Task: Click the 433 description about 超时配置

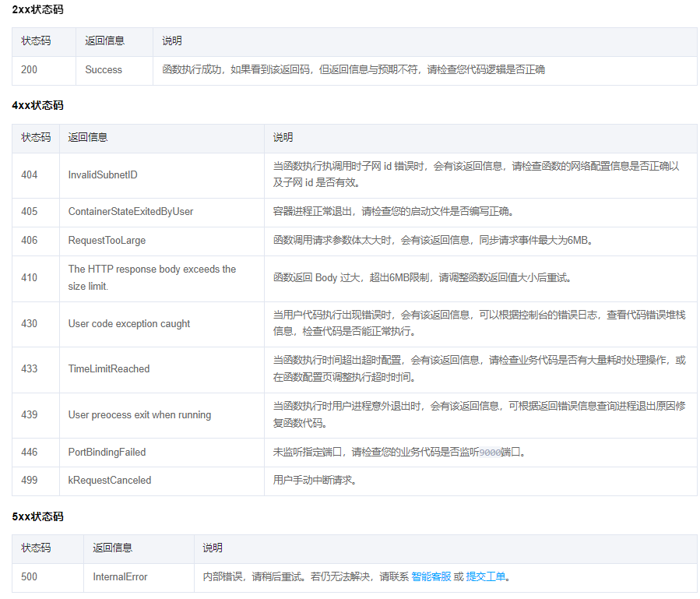Action: pyautogui.click(x=479, y=368)
